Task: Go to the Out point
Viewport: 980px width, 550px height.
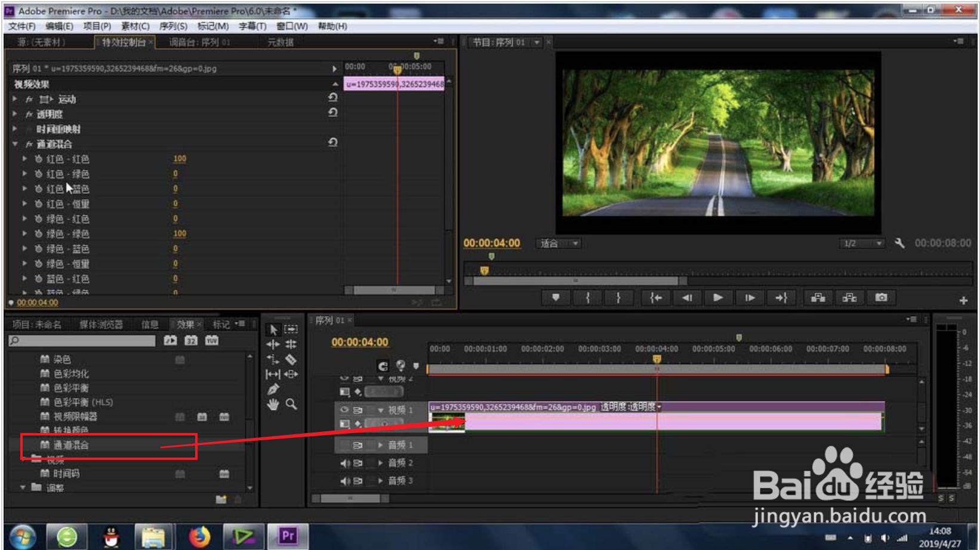Action: coord(781,297)
